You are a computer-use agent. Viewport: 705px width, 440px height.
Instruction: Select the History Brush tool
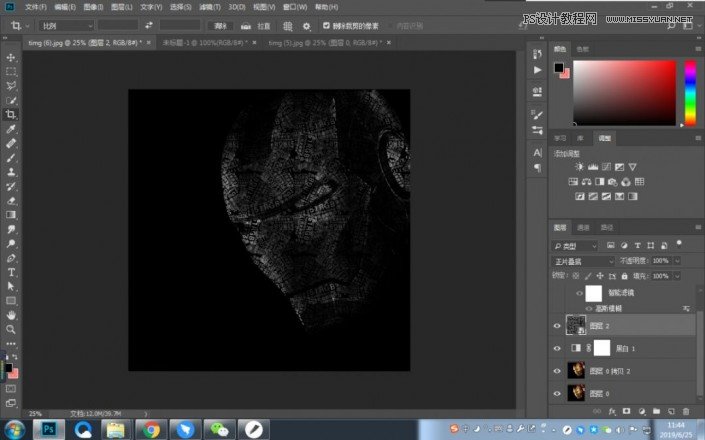11,187
